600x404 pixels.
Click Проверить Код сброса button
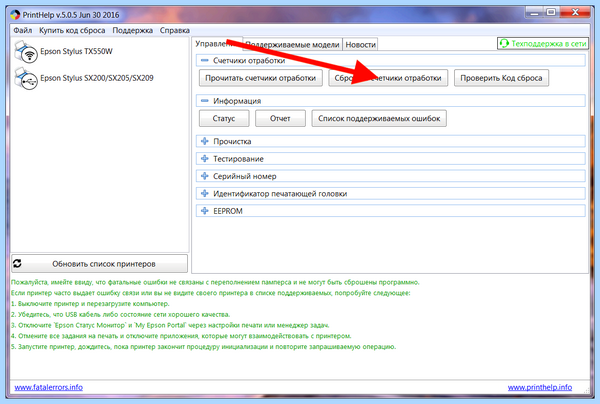pos(501,78)
